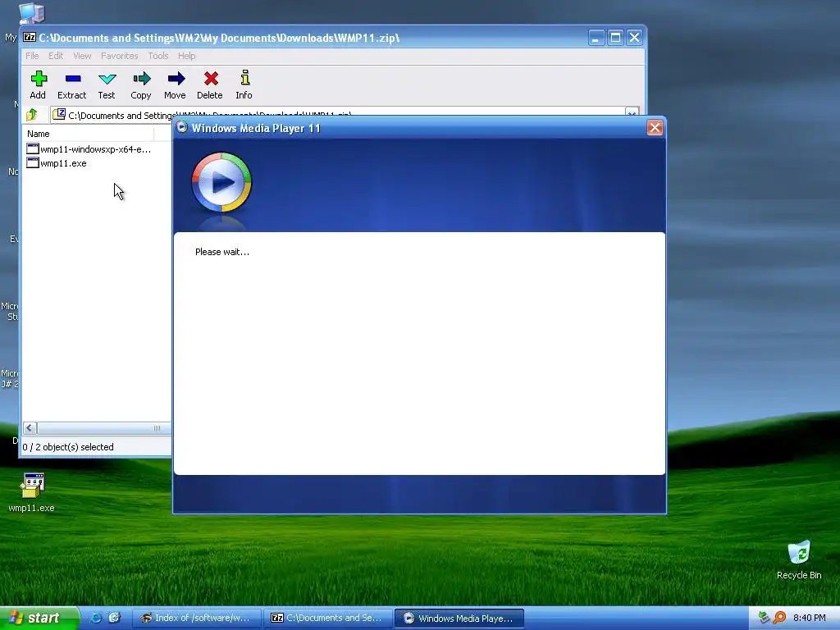
Task: Open the Help menu in 7-Zip
Action: pos(186,56)
